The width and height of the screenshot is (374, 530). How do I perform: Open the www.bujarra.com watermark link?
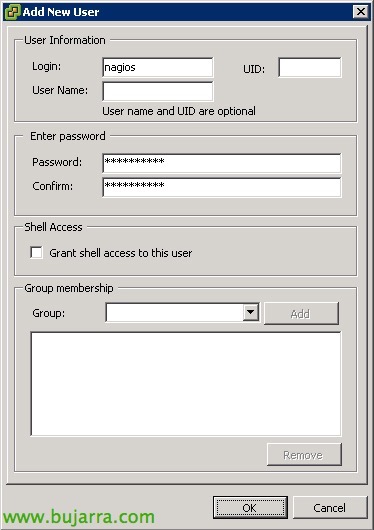coord(79,517)
